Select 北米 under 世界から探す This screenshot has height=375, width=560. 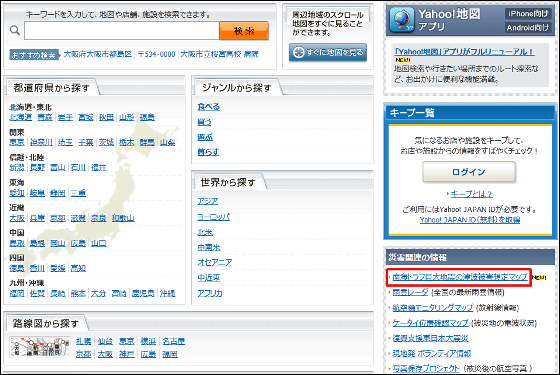(205, 232)
